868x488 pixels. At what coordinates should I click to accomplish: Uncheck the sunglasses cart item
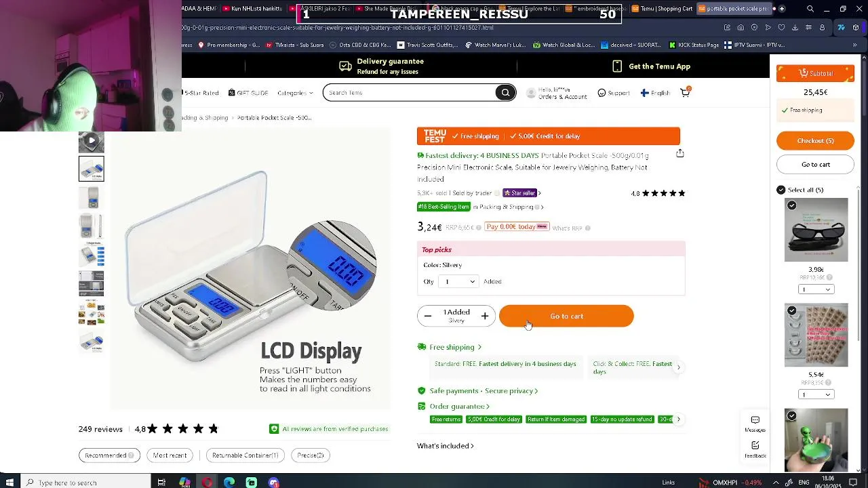click(x=791, y=205)
